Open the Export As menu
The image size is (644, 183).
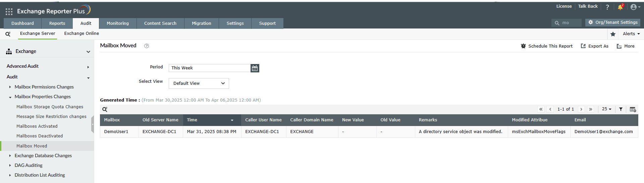595,46
